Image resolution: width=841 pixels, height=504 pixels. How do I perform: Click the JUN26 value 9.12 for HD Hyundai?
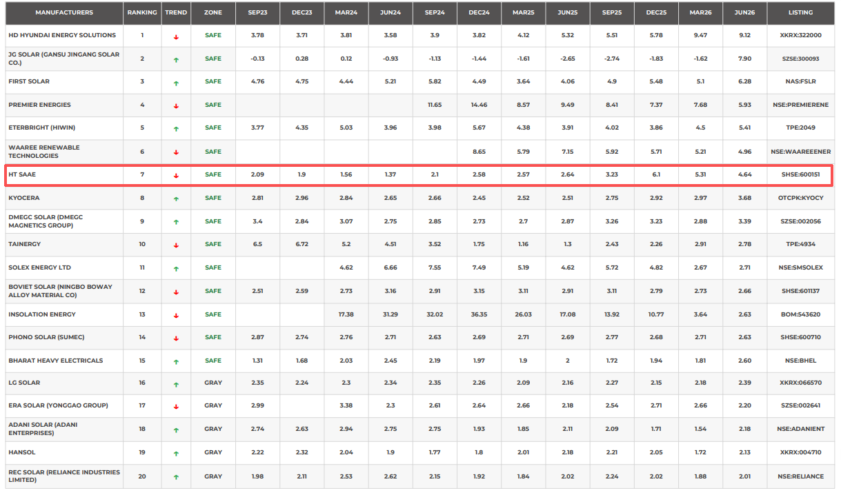[x=744, y=35]
